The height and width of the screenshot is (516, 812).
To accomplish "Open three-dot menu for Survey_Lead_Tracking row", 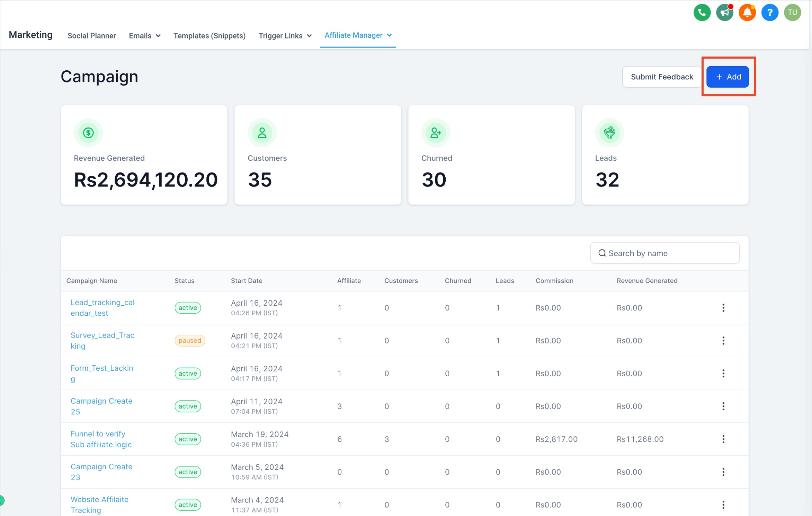I will [x=723, y=341].
